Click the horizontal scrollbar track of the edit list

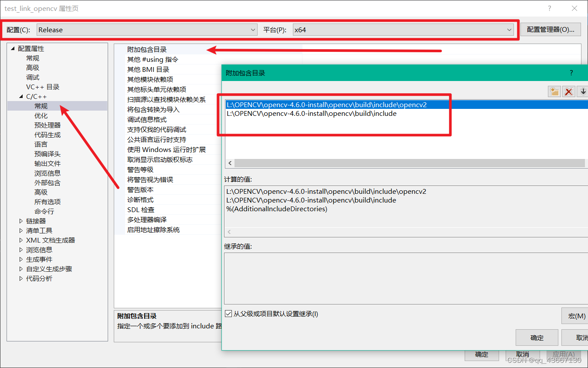(x=409, y=163)
